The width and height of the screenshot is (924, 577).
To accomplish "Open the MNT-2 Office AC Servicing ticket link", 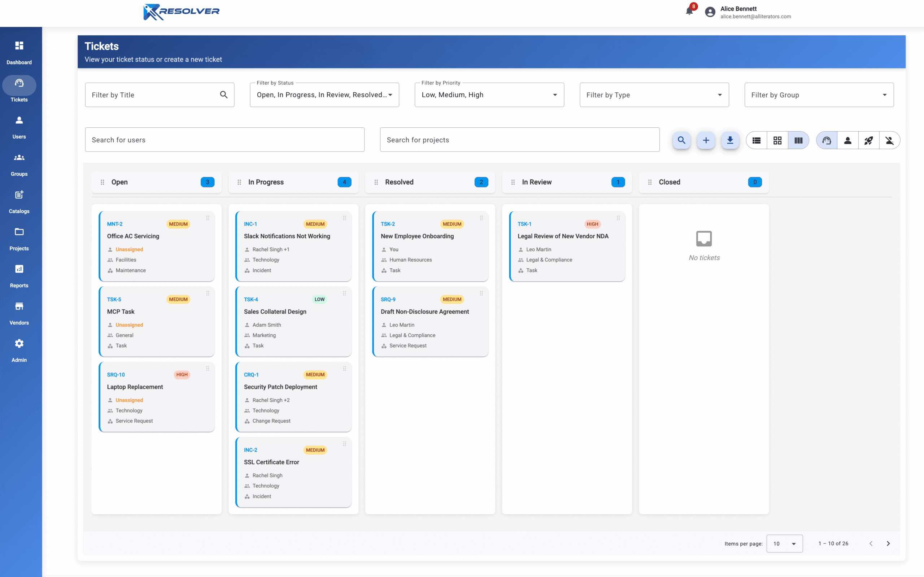I will [114, 224].
